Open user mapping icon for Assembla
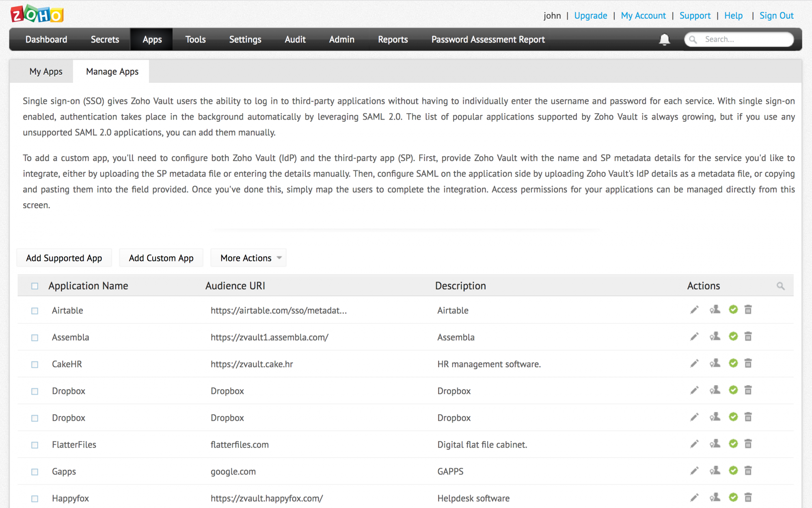This screenshot has height=508, width=812. pyautogui.click(x=715, y=336)
